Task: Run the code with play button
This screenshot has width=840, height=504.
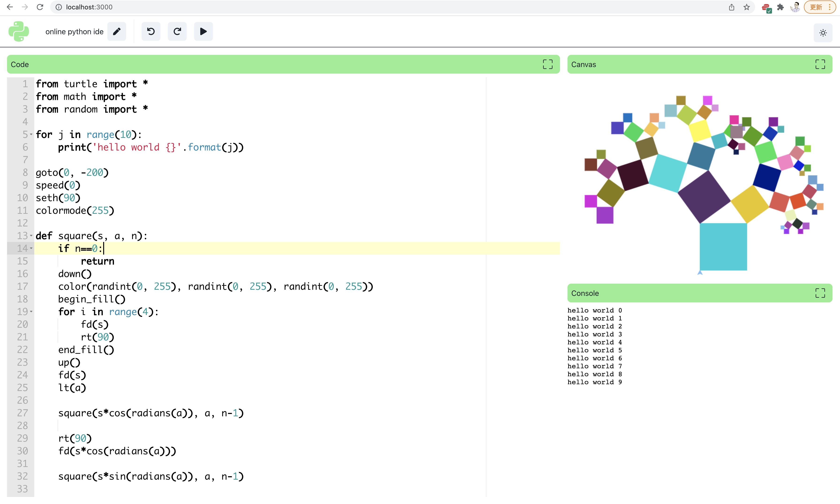Action: point(203,32)
